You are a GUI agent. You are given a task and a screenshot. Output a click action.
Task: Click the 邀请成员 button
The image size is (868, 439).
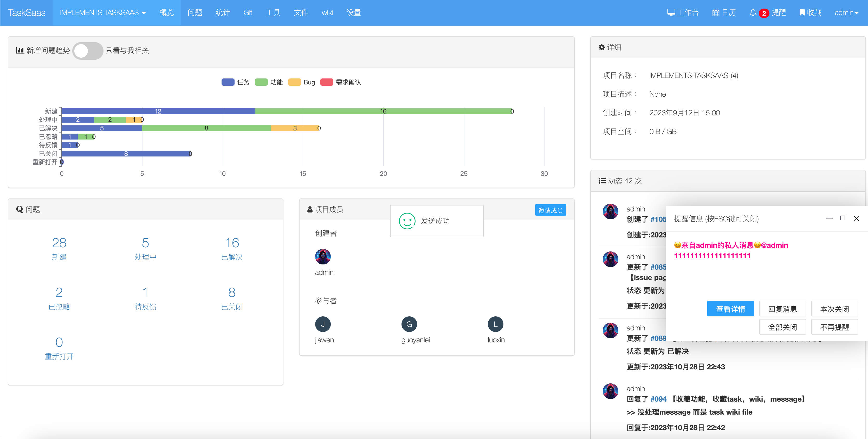(x=550, y=210)
